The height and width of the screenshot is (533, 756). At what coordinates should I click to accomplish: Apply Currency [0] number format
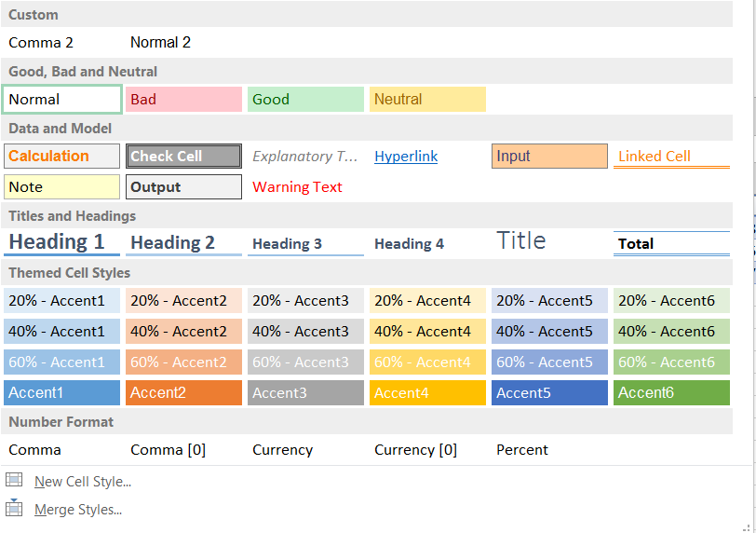[x=415, y=450]
